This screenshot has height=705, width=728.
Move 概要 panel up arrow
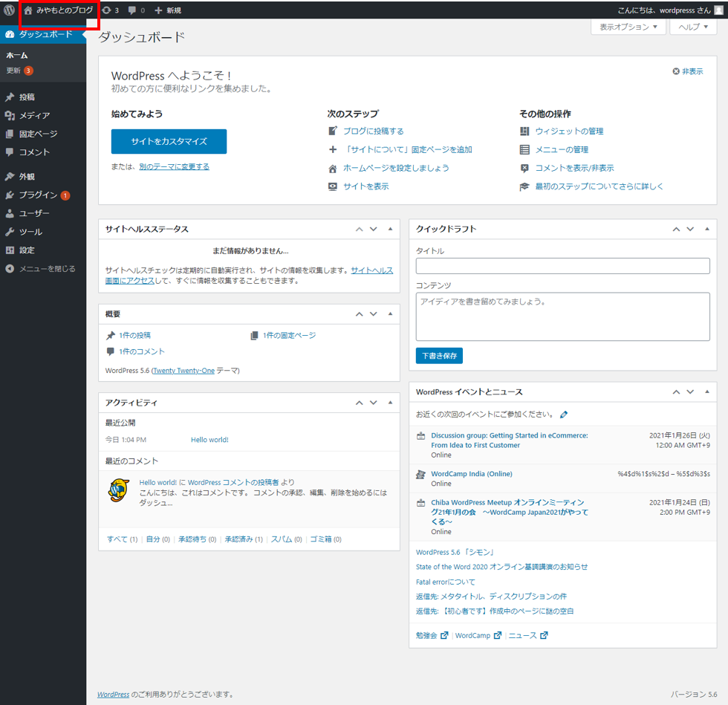pos(360,314)
